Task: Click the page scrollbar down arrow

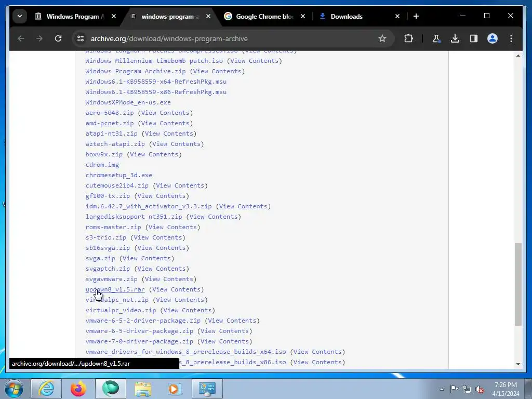Action: click(x=518, y=364)
